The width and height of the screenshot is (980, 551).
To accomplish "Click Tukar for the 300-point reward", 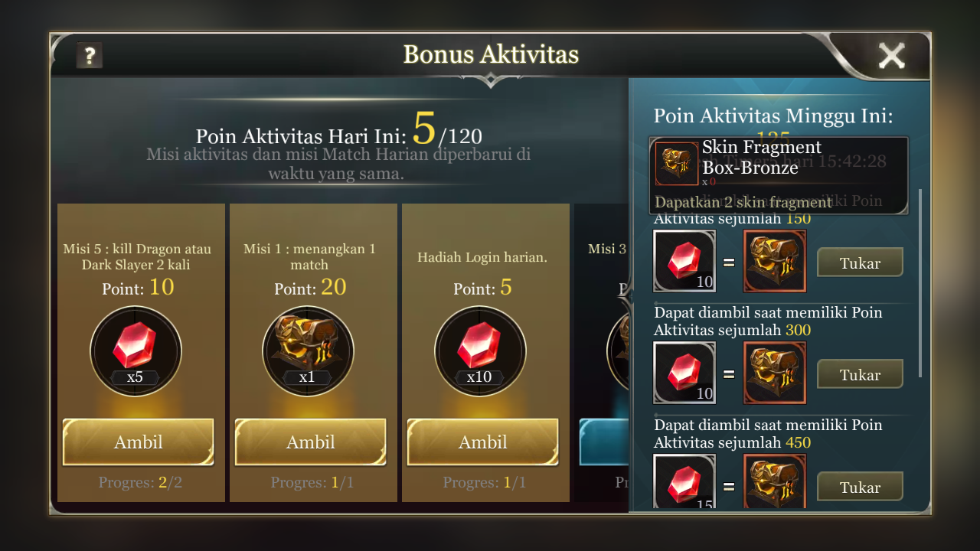I will click(x=860, y=374).
